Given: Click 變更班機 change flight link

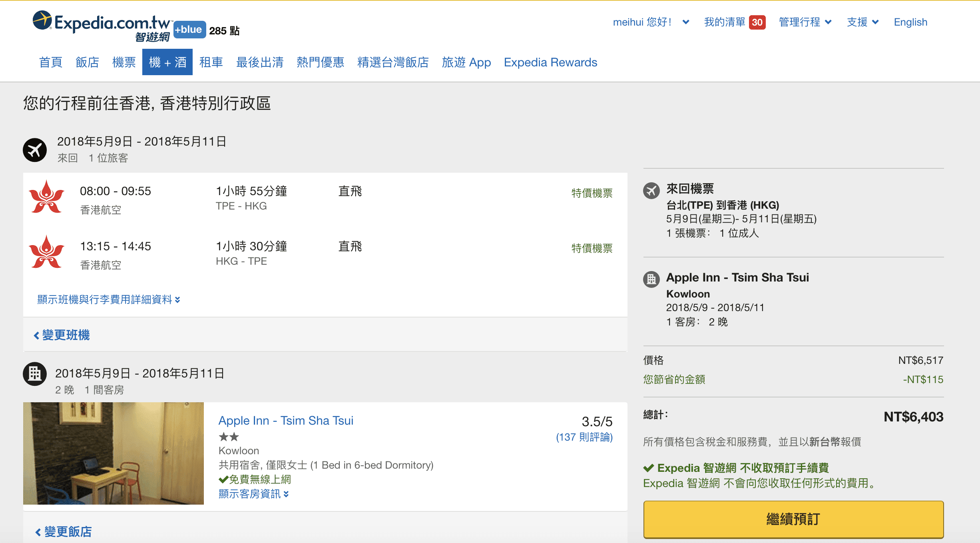Looking at the screenshot, I should click(64, 336).
